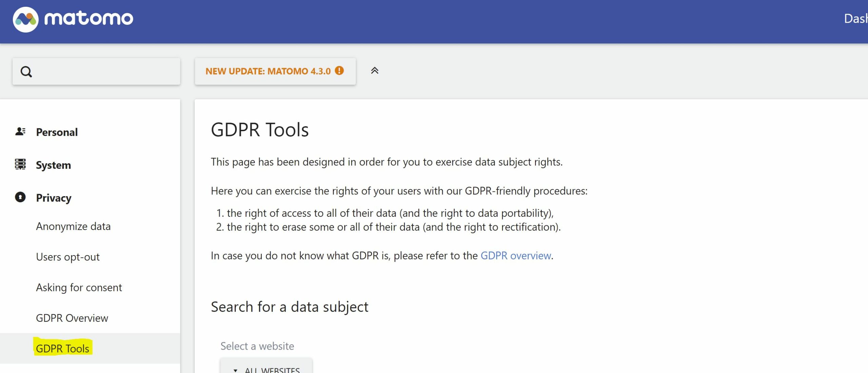Click the System server icon
This screenshot has width=868, height=373.
(x=20, y=164)
